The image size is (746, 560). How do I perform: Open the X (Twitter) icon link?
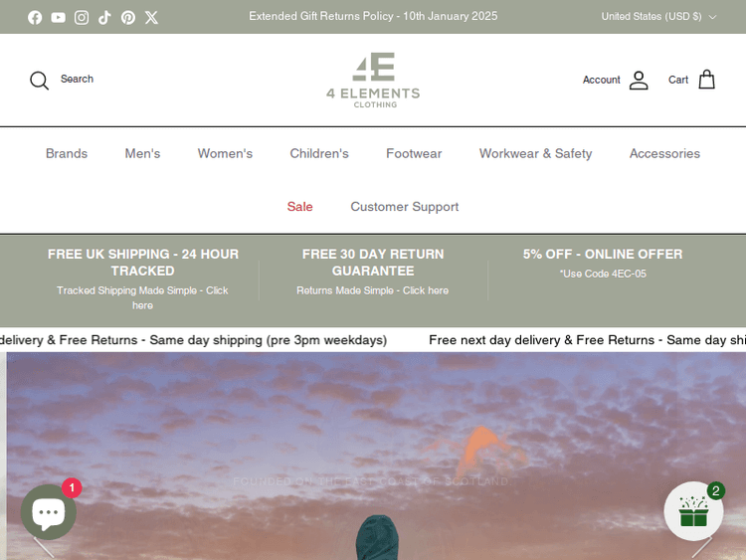click(x=151, y=18)
